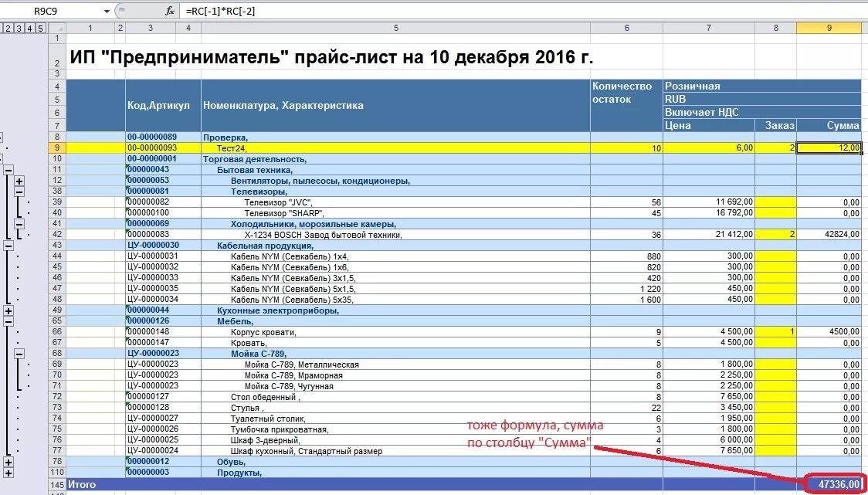Select the Корпус кровати name cell
This screenshot has width=868, height=495.
coord(396,332)
